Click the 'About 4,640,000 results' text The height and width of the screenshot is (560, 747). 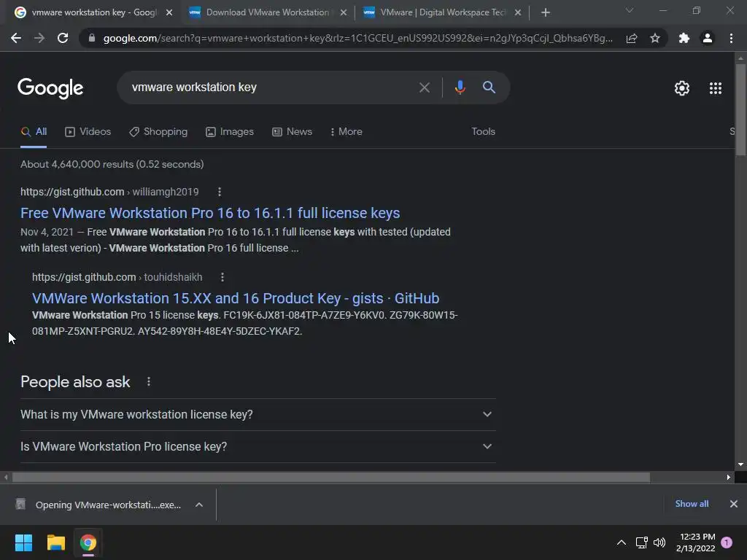[112, 164]
